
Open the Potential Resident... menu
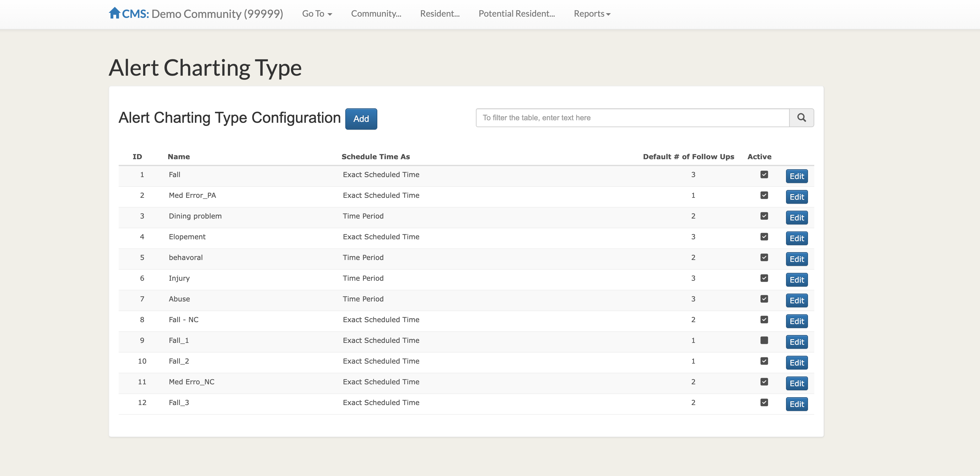coord(516,14)
